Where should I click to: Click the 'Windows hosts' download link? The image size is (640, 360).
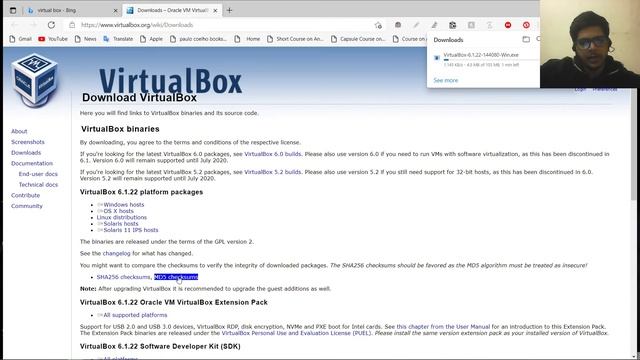[x=124, y=204]
